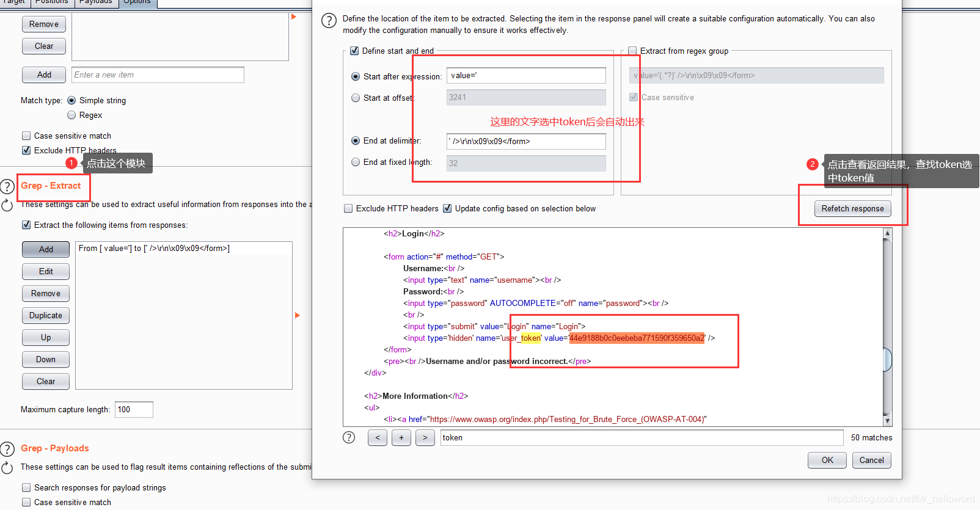
Task: Cancel the extract definition dialog
Action: (x=872, y=460)
